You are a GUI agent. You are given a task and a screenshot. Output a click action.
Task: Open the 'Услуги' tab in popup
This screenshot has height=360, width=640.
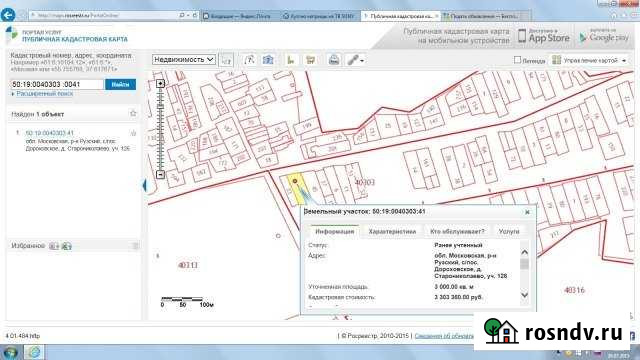tap(509, 231)
